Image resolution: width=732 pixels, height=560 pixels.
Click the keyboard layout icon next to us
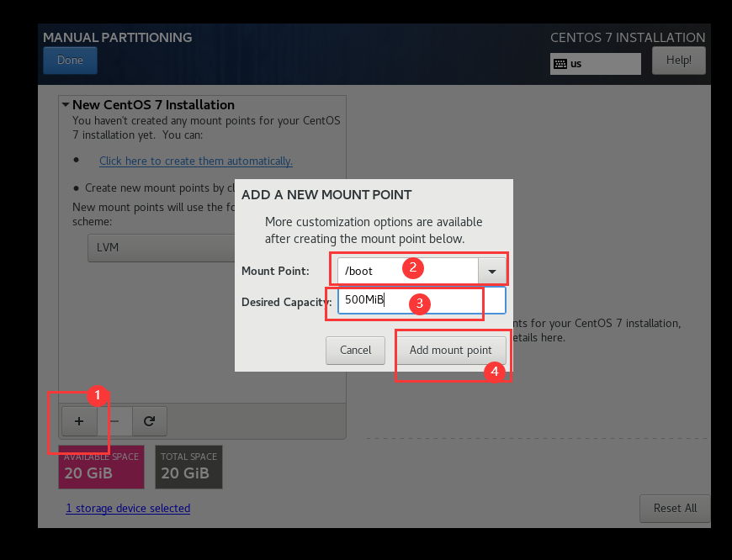(560, 64)
